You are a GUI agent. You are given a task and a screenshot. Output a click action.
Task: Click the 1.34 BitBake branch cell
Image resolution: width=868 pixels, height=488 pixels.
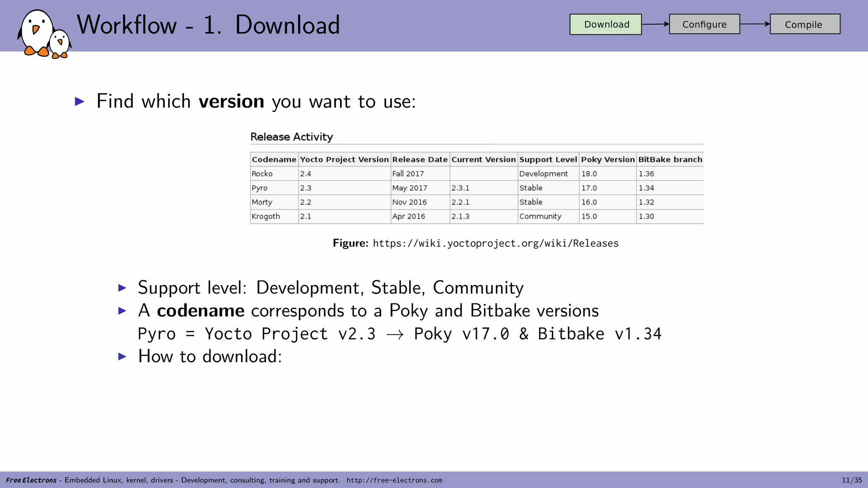pos(670,188)
